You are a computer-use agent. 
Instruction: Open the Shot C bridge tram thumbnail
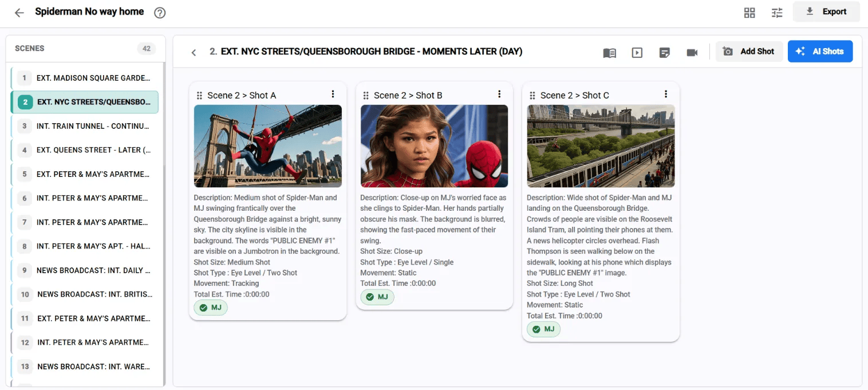601,146
